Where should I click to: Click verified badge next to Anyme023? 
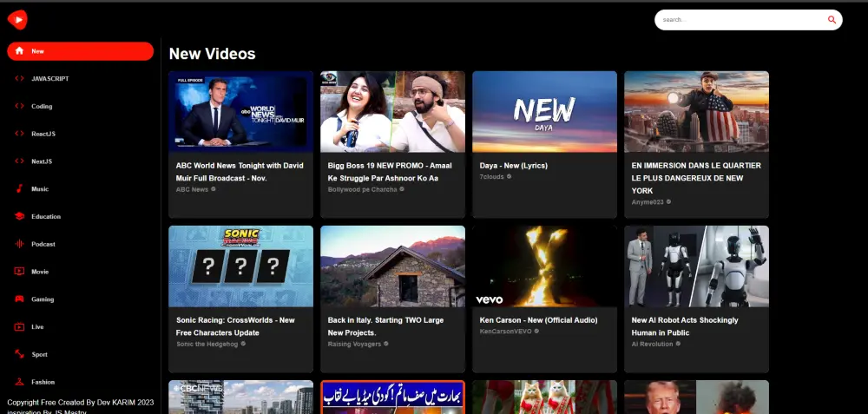[668, 202]
